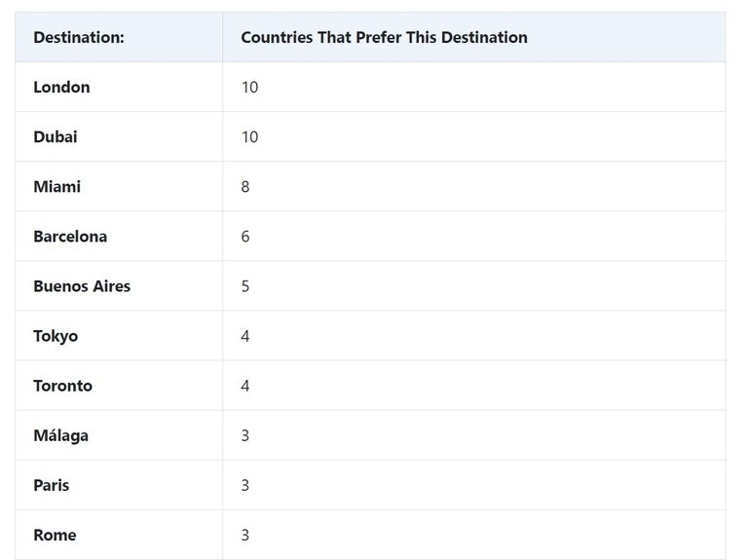This screenshot has width=748, height=560.
Task: Click the number 5 beside Buenos Aires
Action: (245, 286)
